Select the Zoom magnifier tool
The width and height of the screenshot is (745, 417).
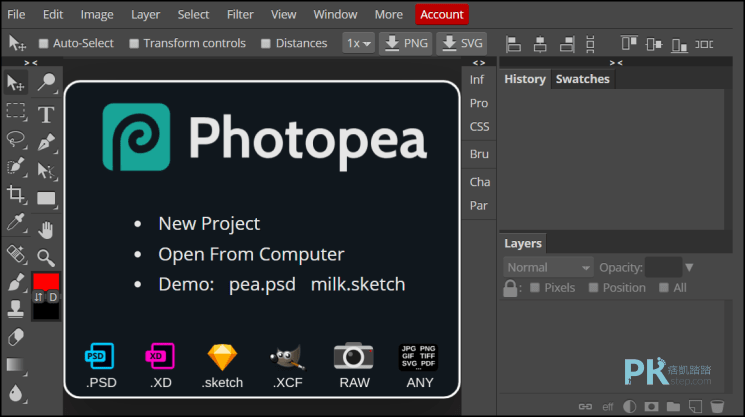click(x=46, y=258)
